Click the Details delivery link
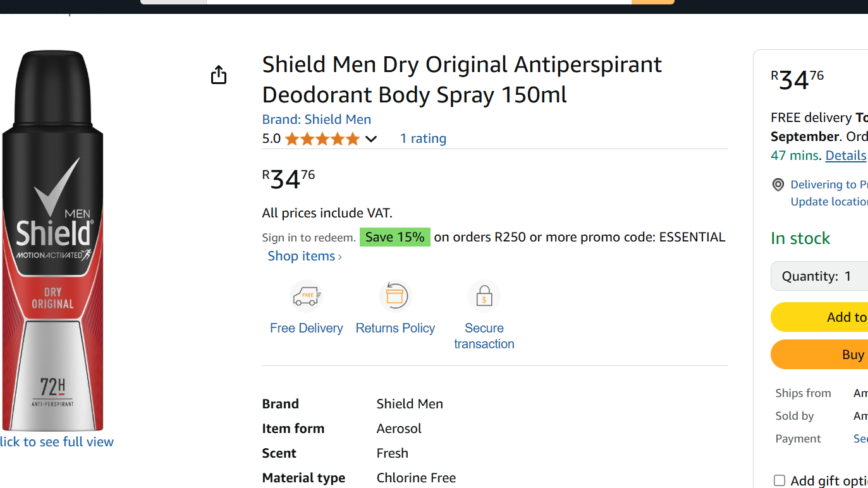Image resolution: width=868 pixels, height=488 pixels. [845, 156]
